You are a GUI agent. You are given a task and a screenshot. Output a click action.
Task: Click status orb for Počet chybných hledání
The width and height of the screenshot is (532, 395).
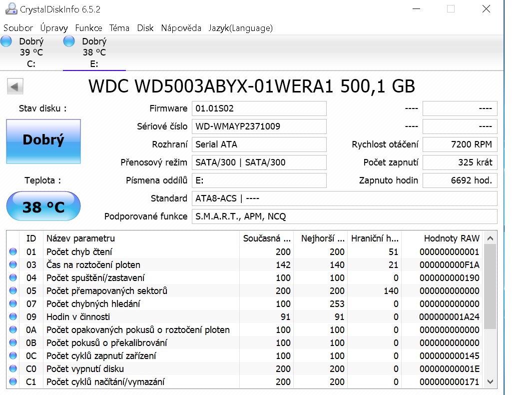(x=13, y=303)
